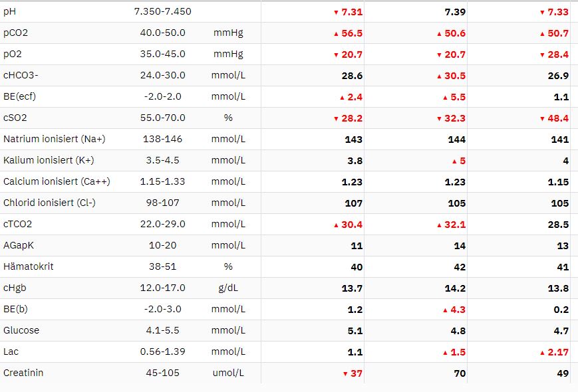The height and width of the screenshot is (392, 578).
Task: Click the Calcium ionisiert (Ca++) label
Action: pos(57,181)
